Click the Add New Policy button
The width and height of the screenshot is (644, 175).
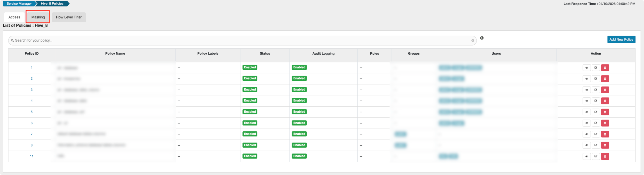pos(621,40)
